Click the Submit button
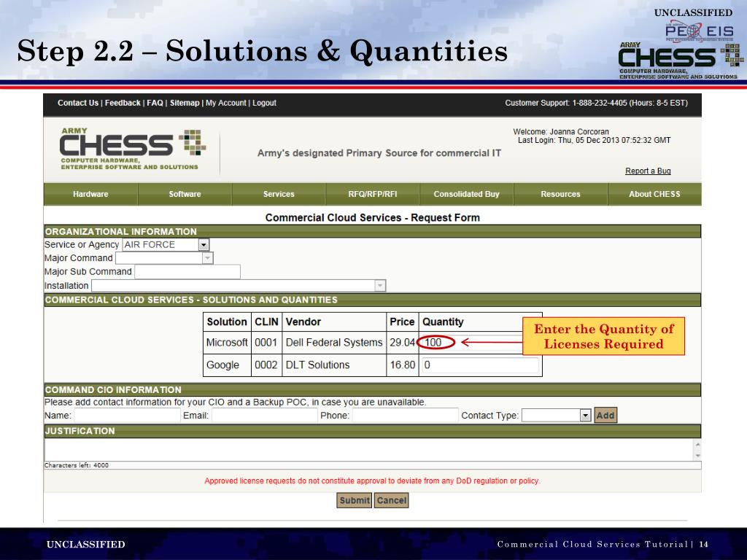 pyautogui.click(x=354, y=500)
